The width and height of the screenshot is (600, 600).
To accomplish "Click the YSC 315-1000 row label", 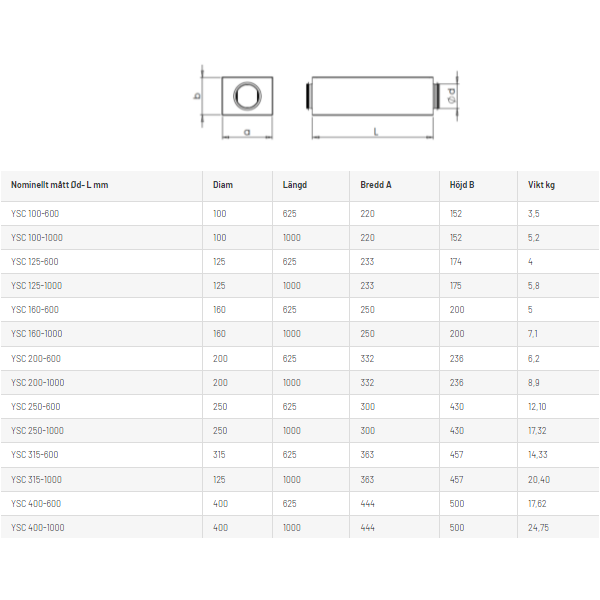I will [37, 479].
